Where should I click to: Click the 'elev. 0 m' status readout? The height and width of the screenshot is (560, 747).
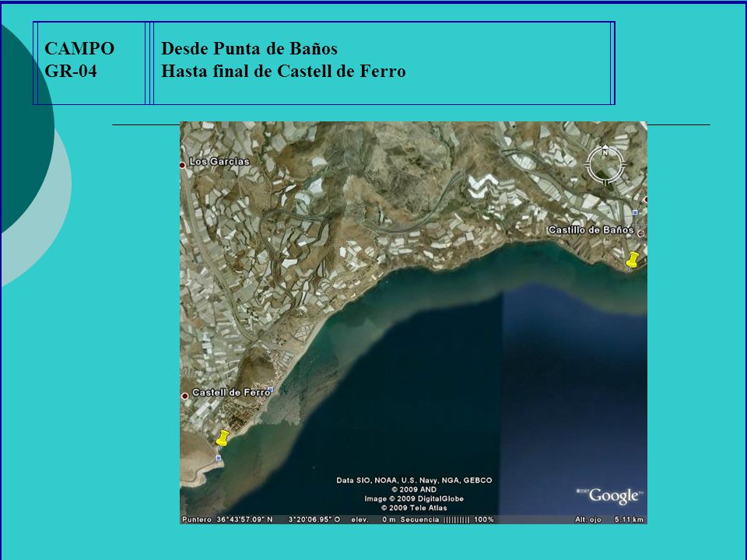[373, 520]
